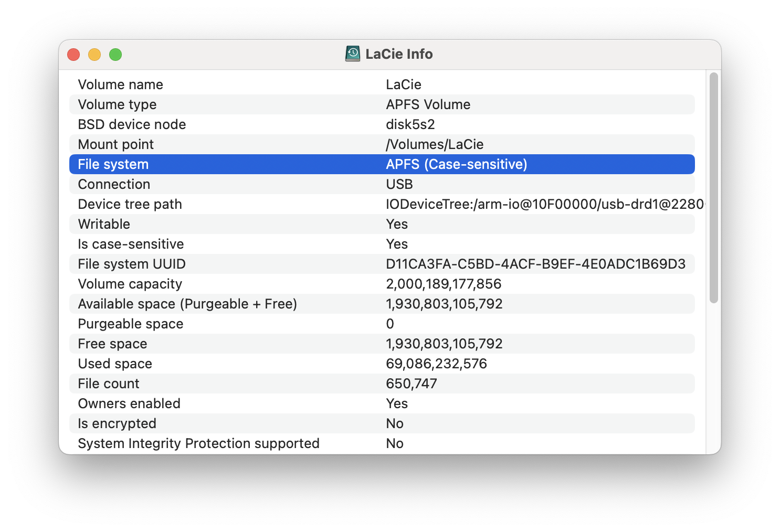Select the Is encrypted label
The width and height of the screenshot is (780, 532).
point(117,423)
